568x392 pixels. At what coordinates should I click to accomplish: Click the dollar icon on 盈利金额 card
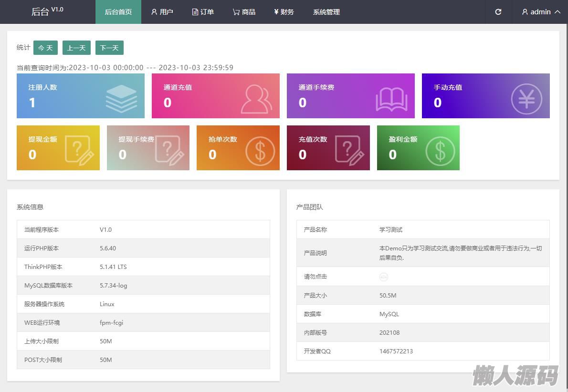pos(440,151)
